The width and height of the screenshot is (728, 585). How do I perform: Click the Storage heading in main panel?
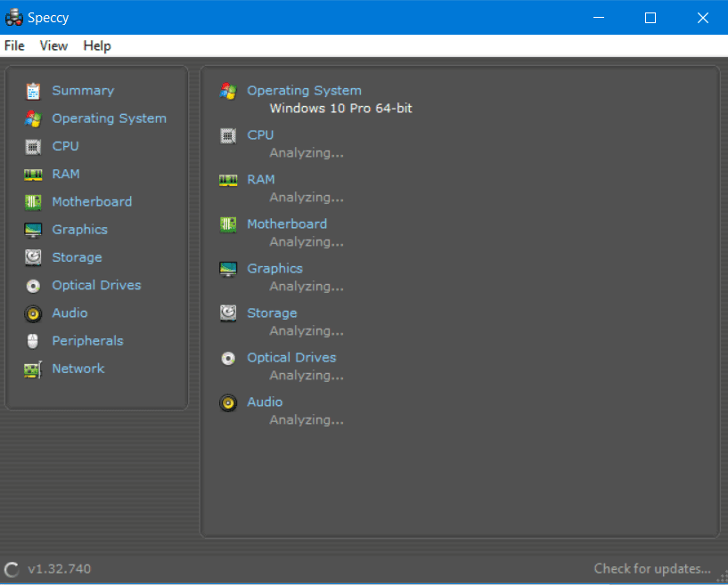point(272,313)
